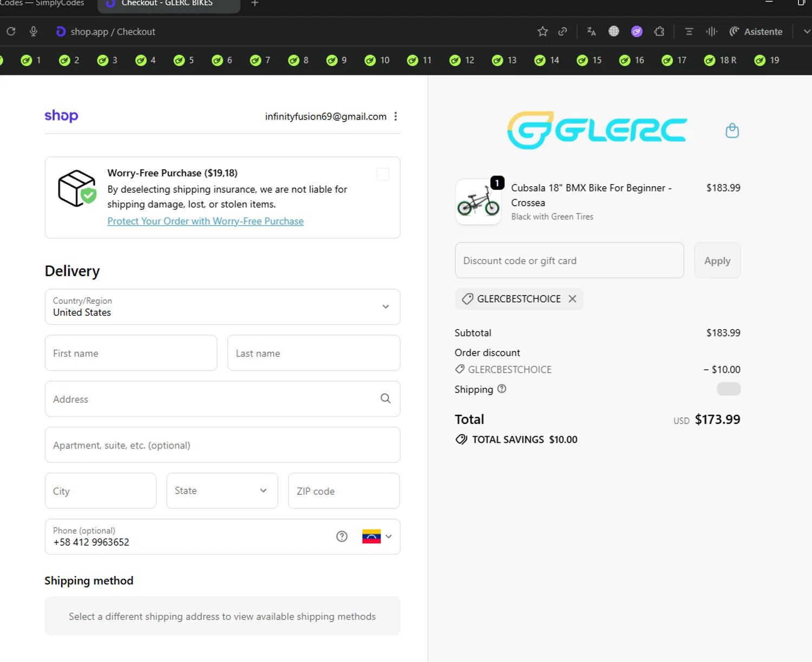Show shipping info help icon
This screenshot has height=662, width=812.
(x=502, y=389)
